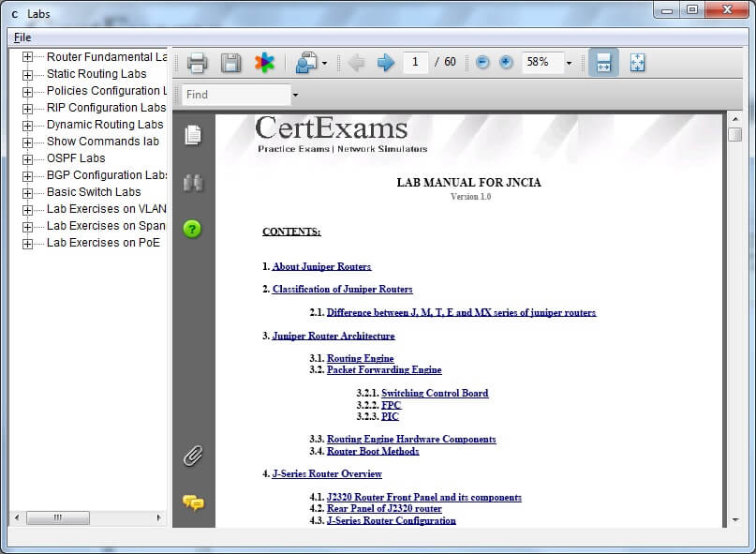Image resolution: width=756 pixels, height=554 pixels.
Task: Open the File menu
Action: tap(22, 37)
